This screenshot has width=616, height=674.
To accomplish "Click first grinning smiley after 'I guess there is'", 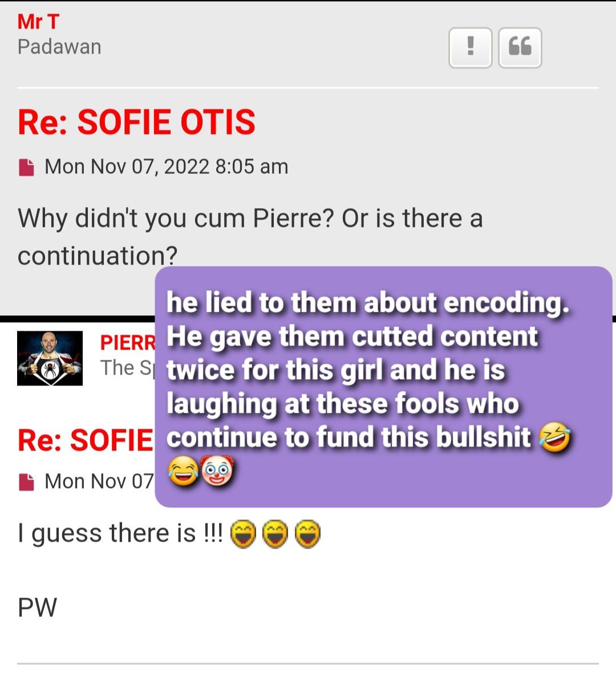I will click(244, 534).
